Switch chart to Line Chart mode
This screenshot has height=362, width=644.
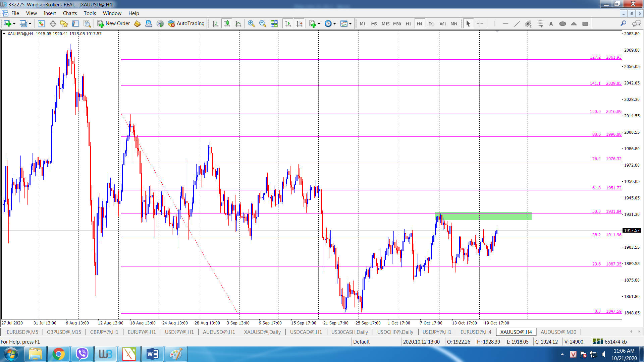pyautogui.click(x=238, y=23)
